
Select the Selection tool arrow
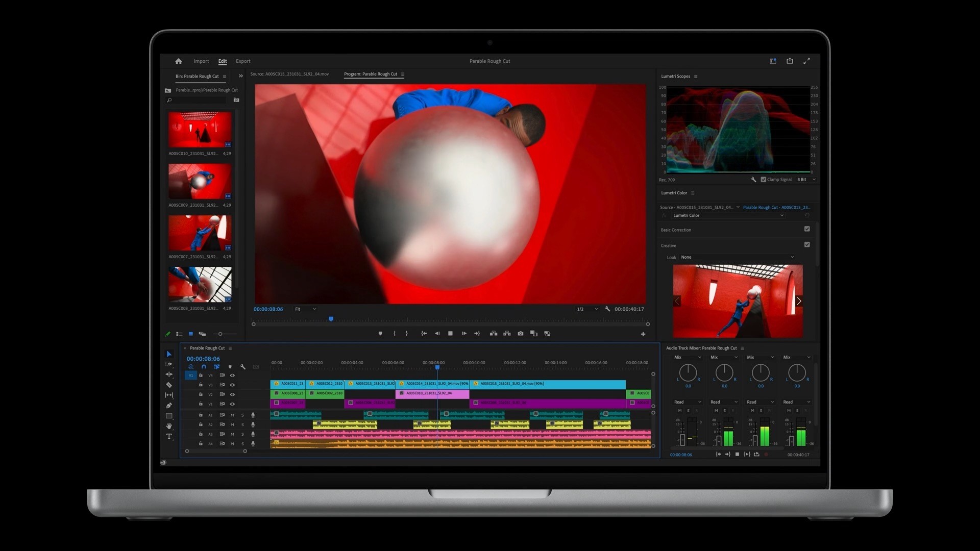point(169,354)
